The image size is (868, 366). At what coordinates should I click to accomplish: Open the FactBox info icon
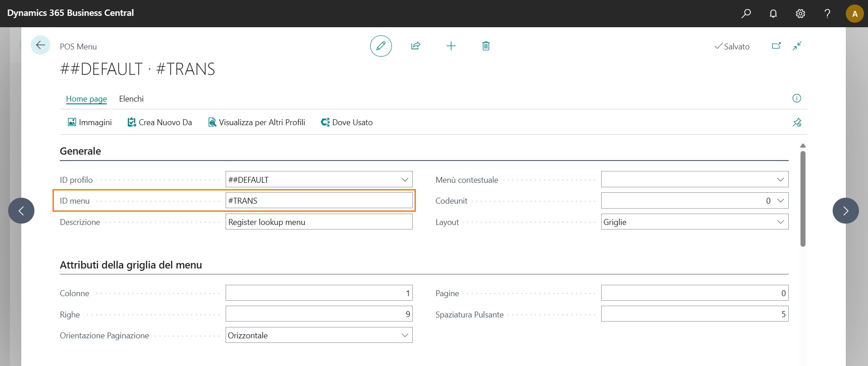[796, 98]
